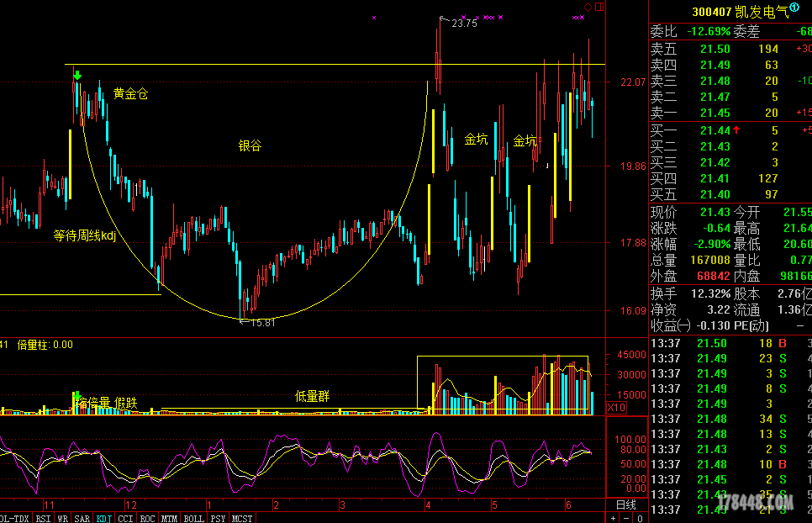Click the red window-layout icon at chart top
Viewport: 812px width, 523px height.
point(598,6)
